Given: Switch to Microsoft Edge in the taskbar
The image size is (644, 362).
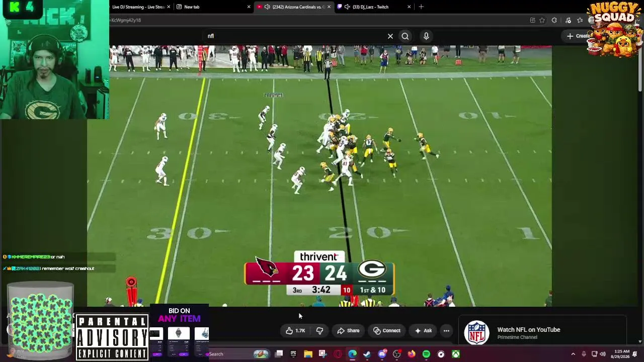Looking at the screenshot, I should (x=352, y=354).
